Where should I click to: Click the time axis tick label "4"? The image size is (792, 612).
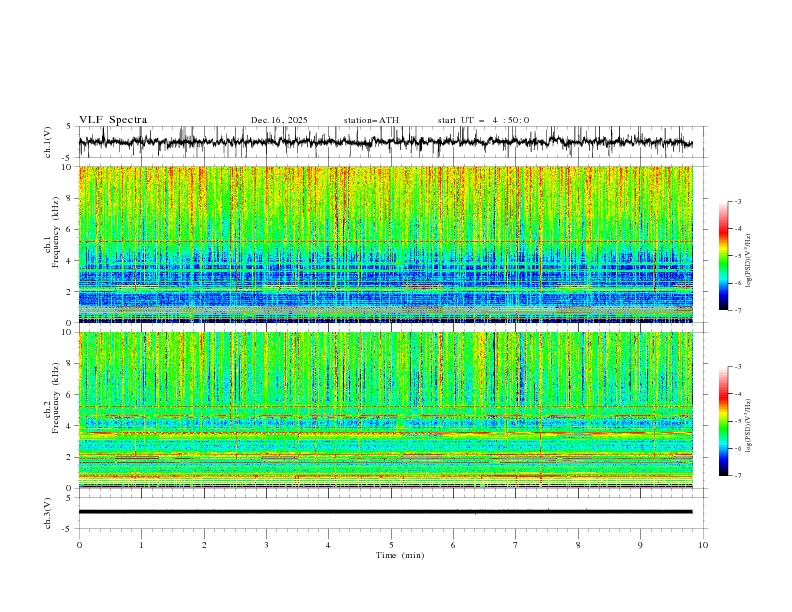tap(329, 545)
